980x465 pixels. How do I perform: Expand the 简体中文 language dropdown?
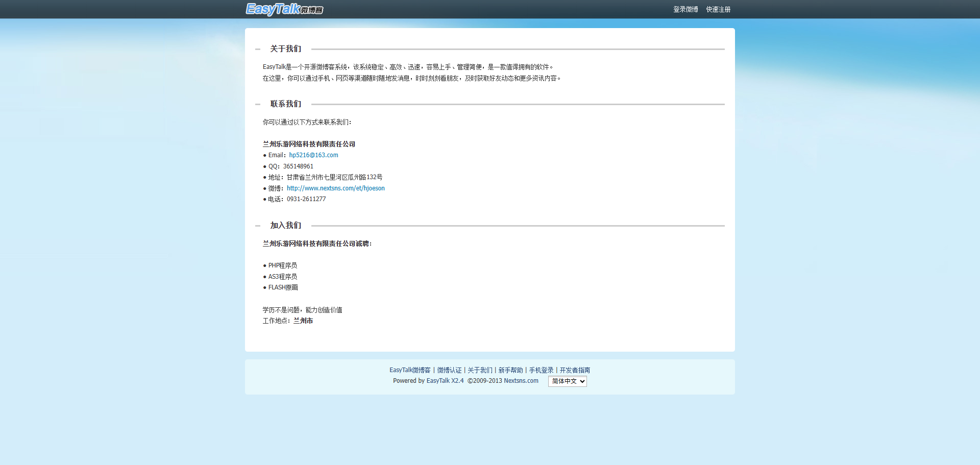pos(567,381)
